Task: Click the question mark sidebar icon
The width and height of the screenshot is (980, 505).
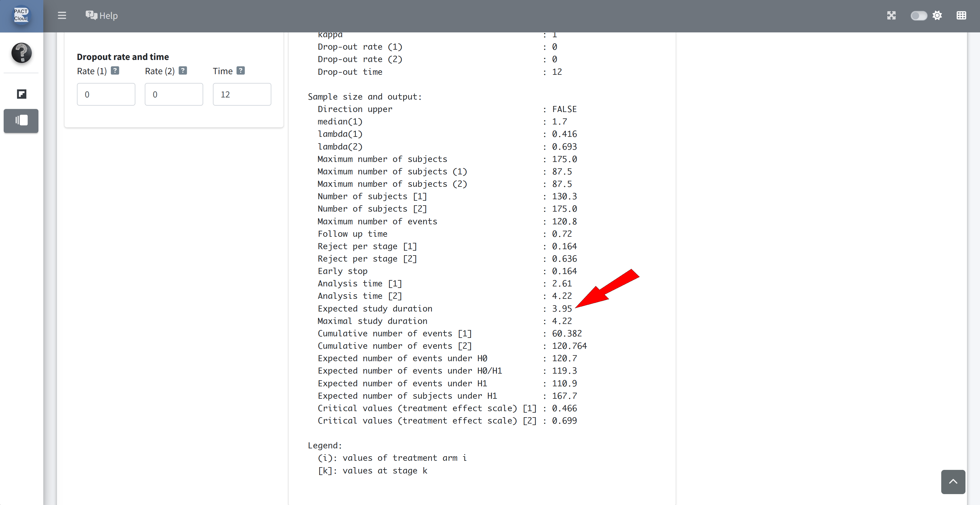Action: tap(21, 53)
